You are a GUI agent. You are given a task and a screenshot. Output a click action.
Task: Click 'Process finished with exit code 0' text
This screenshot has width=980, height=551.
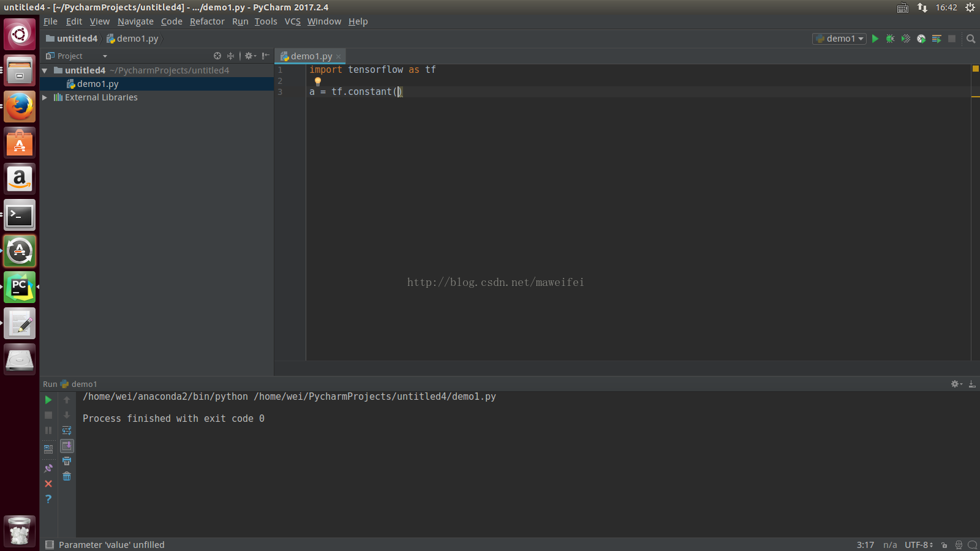(173, 419)
